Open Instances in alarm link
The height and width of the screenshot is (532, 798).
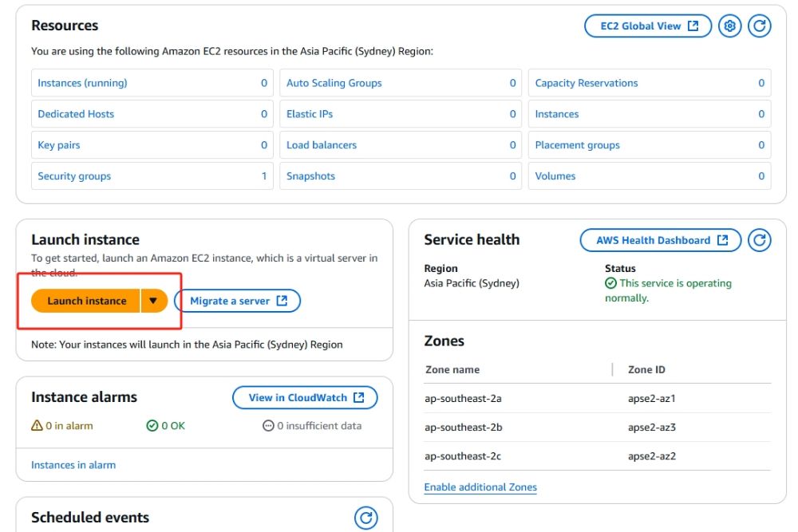pos(73,465)
